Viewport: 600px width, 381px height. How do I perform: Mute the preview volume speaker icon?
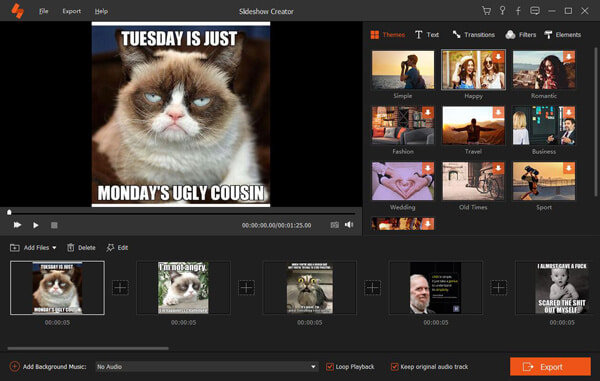(x=349, y=225)
